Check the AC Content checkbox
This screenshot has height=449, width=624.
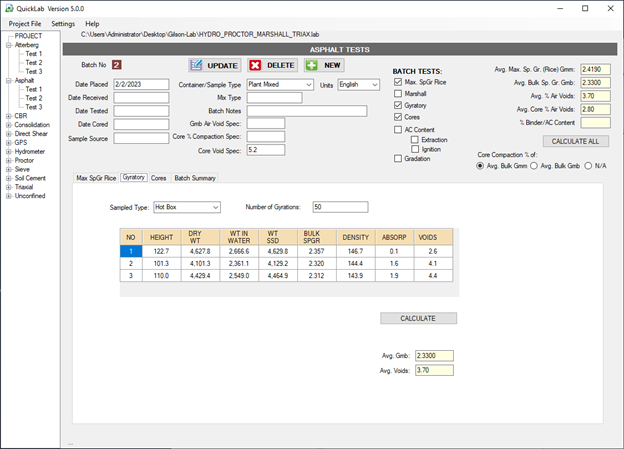(x=398, y=128)
